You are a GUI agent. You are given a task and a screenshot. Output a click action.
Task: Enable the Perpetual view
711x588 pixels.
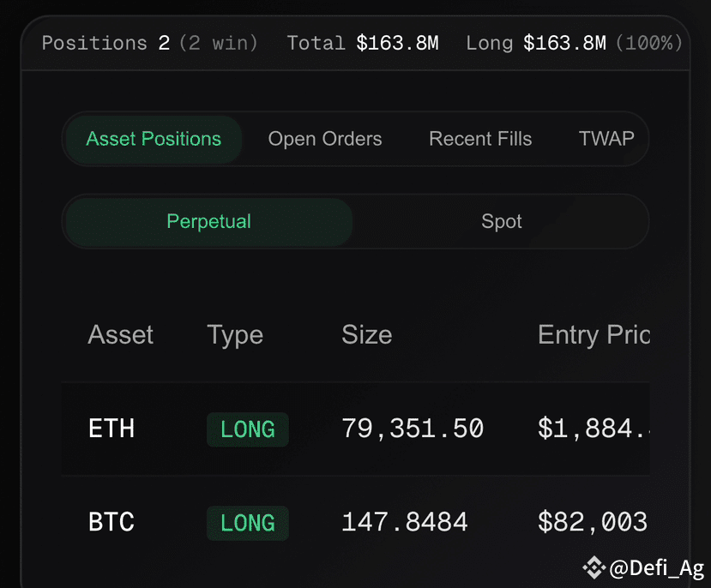click(x=208, y=221)
